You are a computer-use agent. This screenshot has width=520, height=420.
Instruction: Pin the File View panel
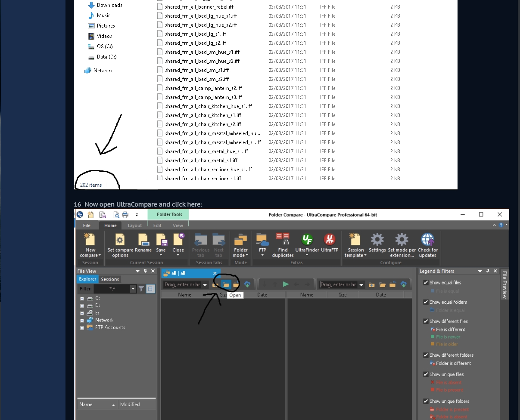pos(146,271)
